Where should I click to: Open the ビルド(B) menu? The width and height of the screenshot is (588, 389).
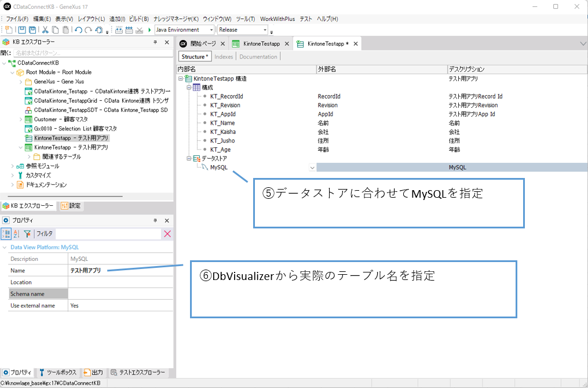139,19
